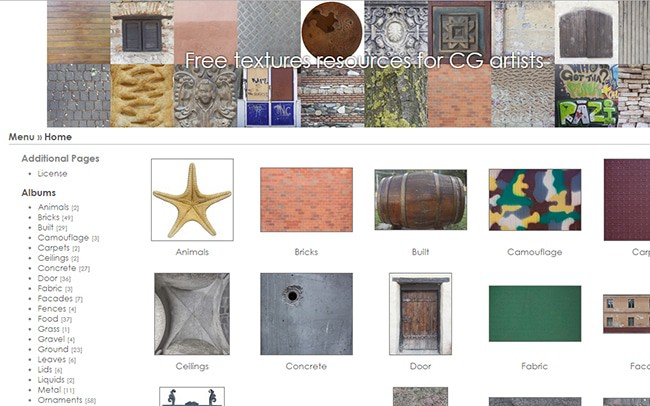The height and width of the screenshot is (406, 650).
Task: Go to Home in the breadcrumb
Action: [58, 136]
